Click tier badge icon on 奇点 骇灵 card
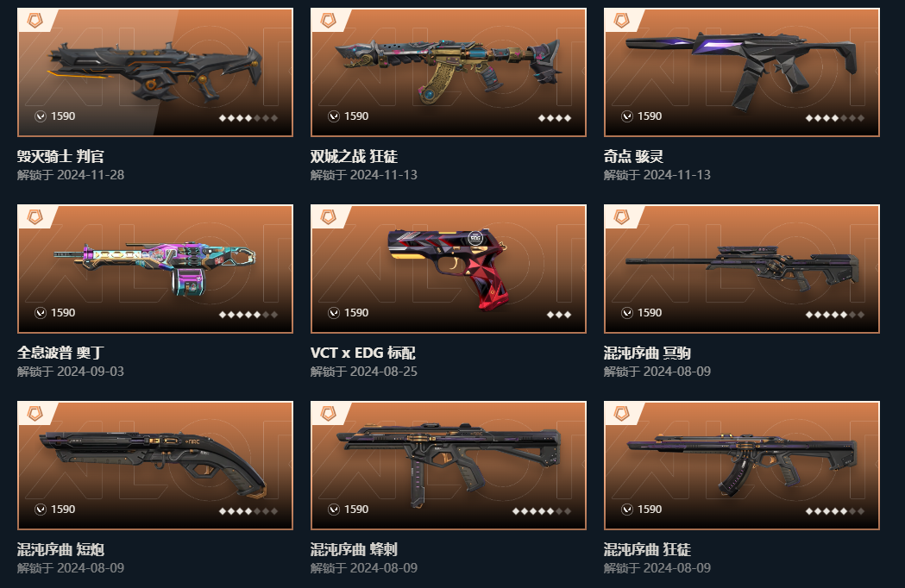The width and height of the screenshot is (905, 588). coord(621,22)
